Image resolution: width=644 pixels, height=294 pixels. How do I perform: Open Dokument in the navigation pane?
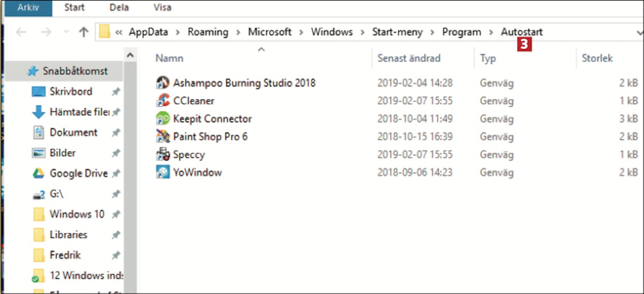pyautogui.click(x=73, y=132)
